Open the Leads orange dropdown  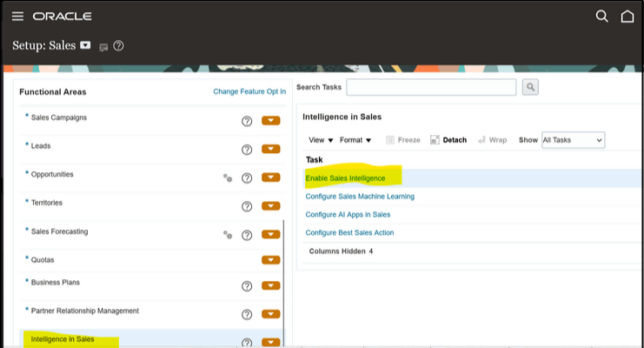(x=270, y=149)
